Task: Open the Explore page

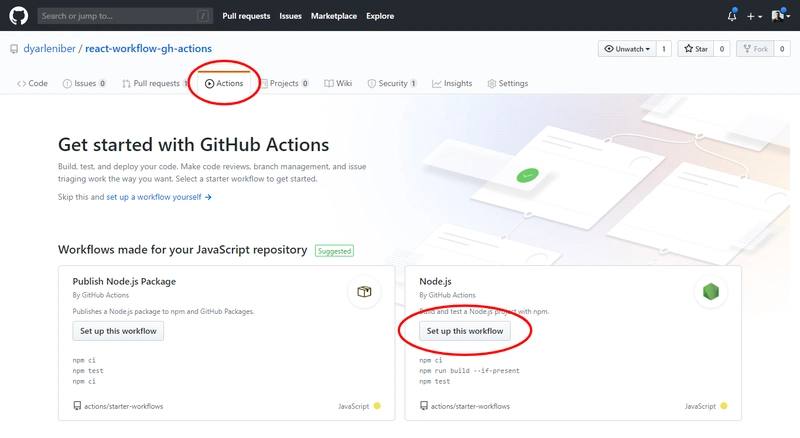Action: tap(380, 16)
